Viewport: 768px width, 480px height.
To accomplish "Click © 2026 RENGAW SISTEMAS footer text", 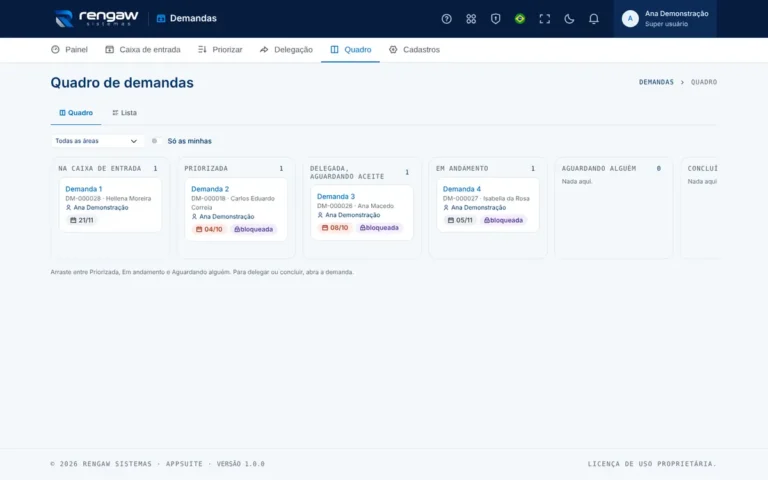I will point(101,464).
